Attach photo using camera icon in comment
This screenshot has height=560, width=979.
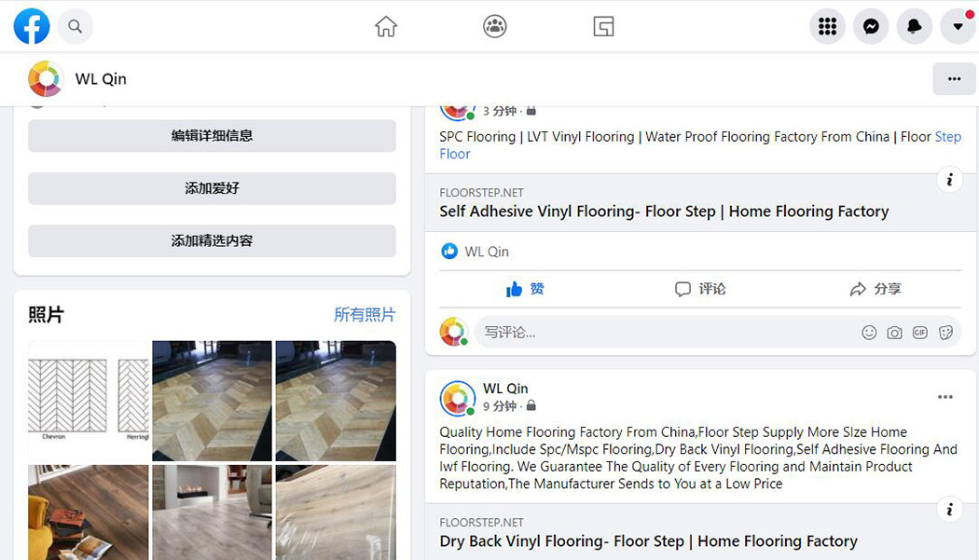click(x=894, y=333)
